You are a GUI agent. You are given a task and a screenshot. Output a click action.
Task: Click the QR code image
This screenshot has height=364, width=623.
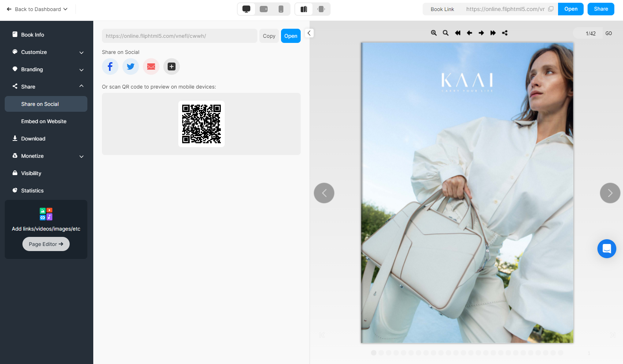coord(202,124)
